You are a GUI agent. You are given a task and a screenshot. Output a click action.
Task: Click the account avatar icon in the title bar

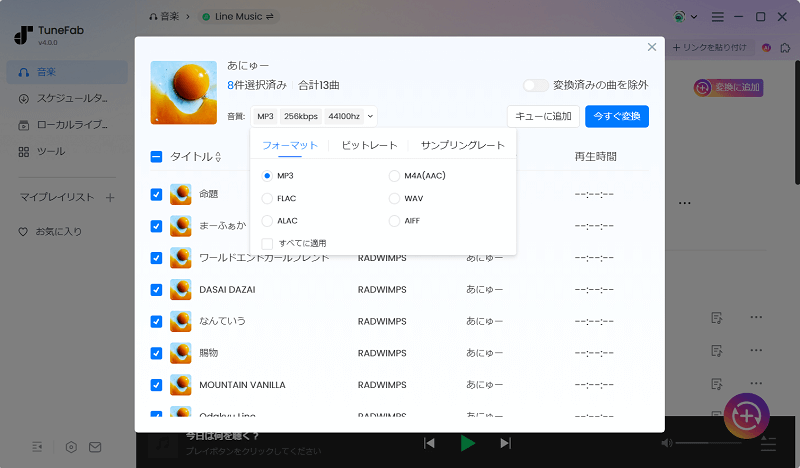679,17
